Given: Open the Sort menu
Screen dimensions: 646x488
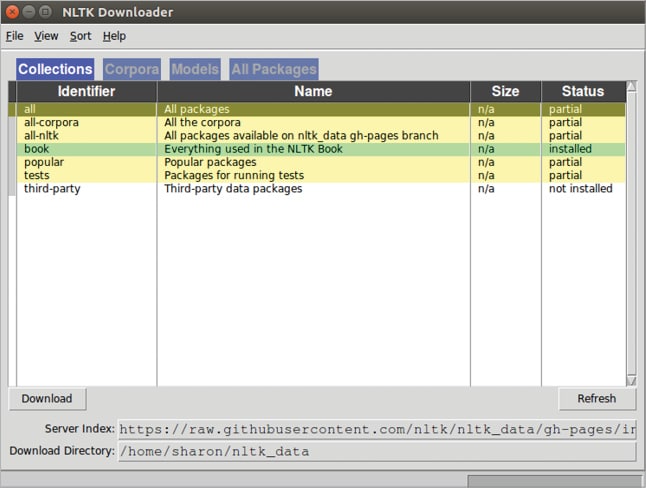Looking at the screenshot, I should (x=80, y=36).
